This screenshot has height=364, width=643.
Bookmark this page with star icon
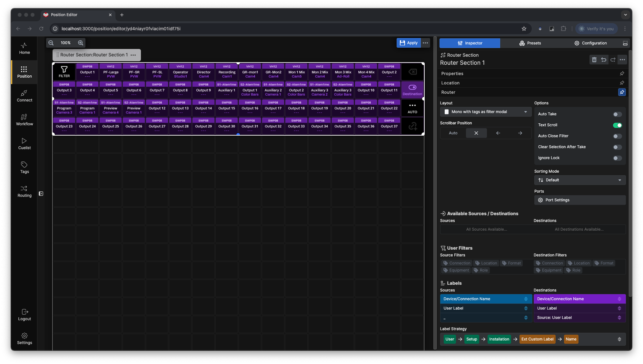(x=524, y=29)
